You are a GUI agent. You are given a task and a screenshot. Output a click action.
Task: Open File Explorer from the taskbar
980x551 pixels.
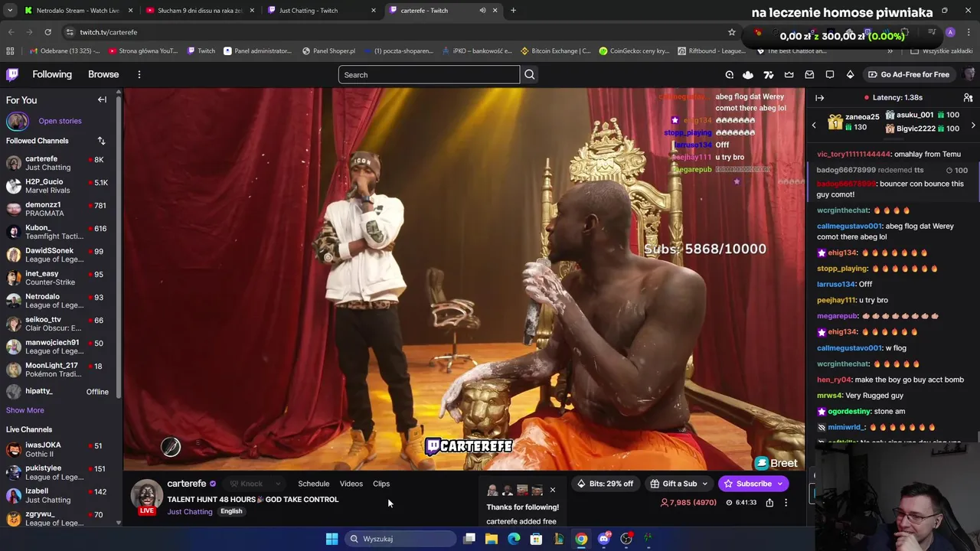492,539
